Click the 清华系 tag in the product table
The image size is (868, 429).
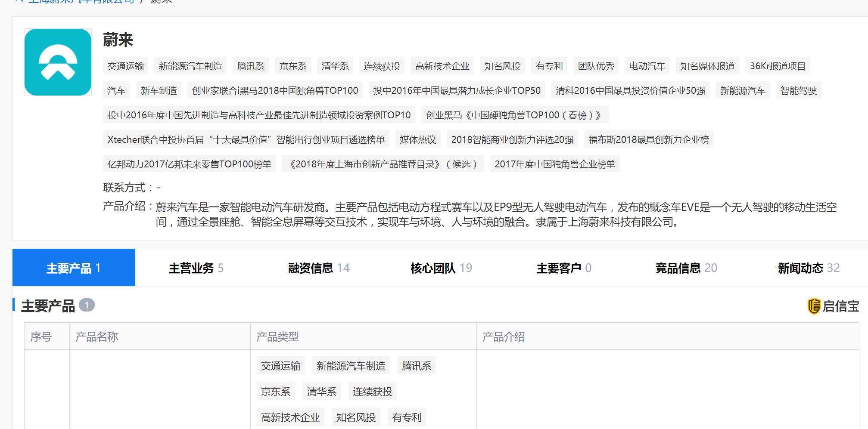point(322,392)
